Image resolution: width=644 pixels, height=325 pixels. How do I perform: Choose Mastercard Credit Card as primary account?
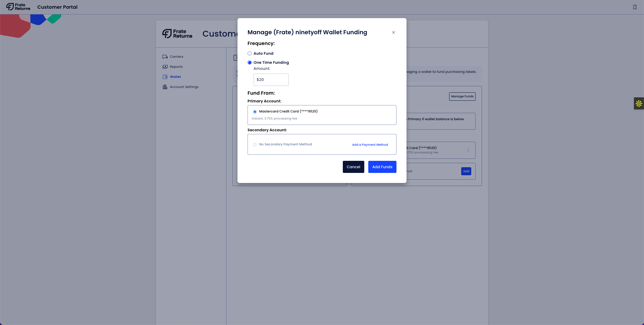tap(255, 111)
